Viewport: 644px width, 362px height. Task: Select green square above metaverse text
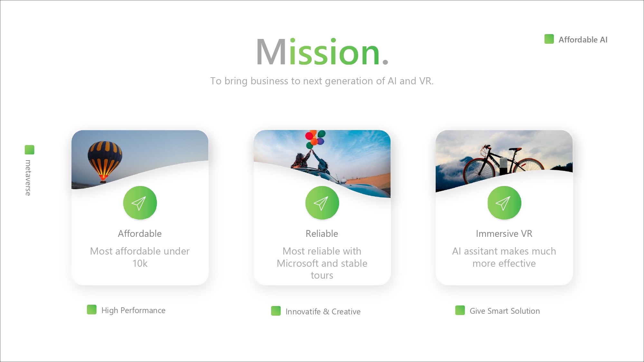pyautogui.click(x=30, y=150)
